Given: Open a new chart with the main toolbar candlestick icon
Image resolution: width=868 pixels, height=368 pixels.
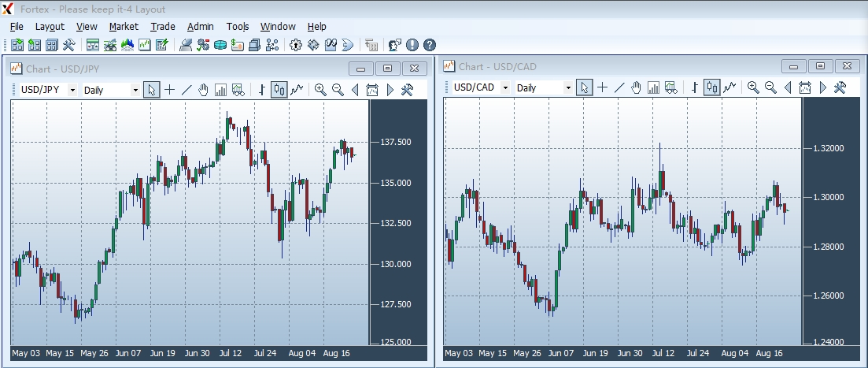Looking at the screenshot, I should 145,45.
